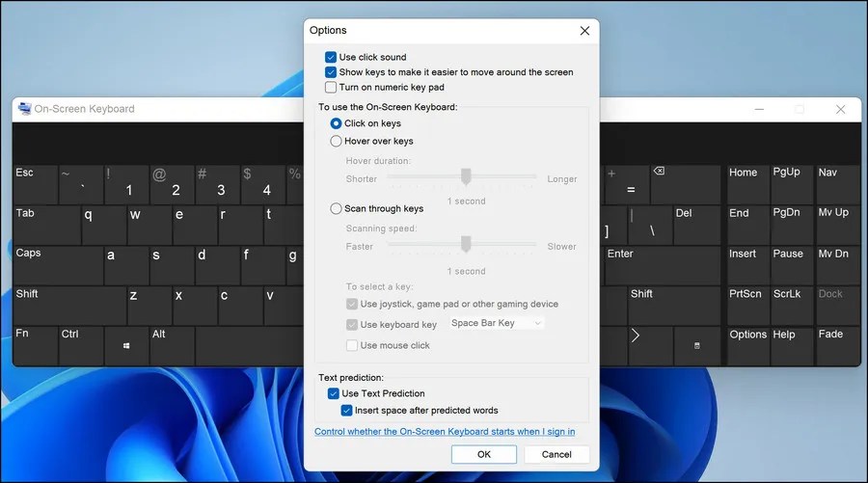Click the context menu key icon
This screenshot has height=483, width=868.
(x=697, y=346)
